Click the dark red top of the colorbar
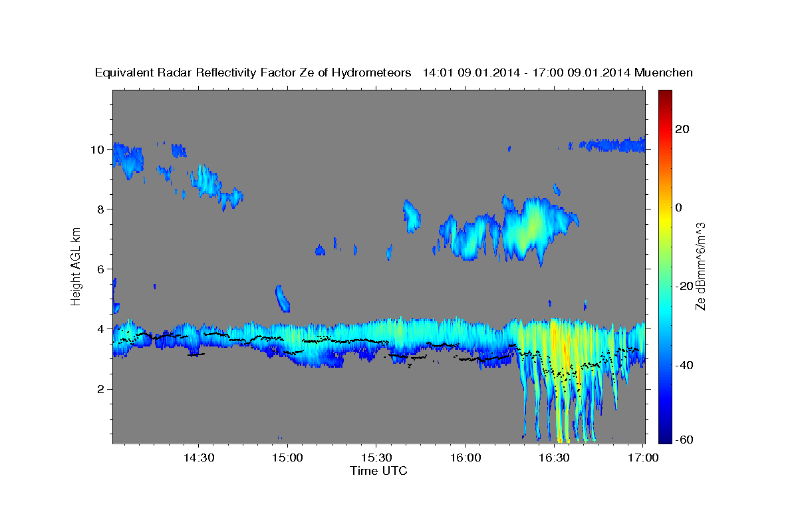 (665, 94)
